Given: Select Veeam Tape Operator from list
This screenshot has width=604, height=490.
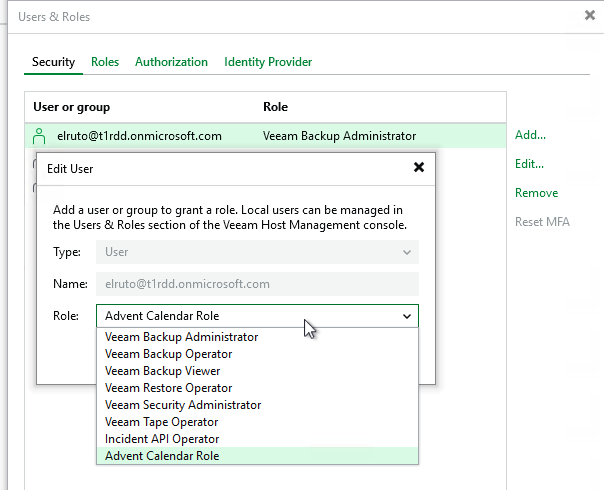Looking at the screenshot, I should point(161,422).
